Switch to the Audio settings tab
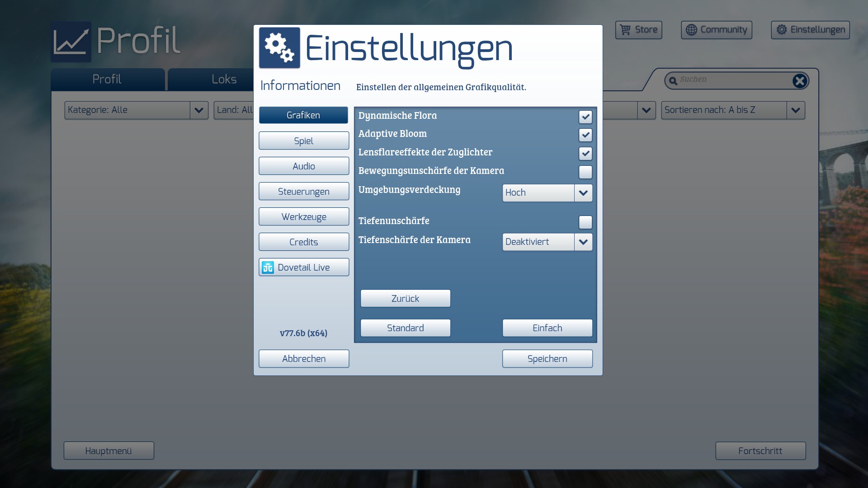The image size is (868, 488). [x=304, y=166]
